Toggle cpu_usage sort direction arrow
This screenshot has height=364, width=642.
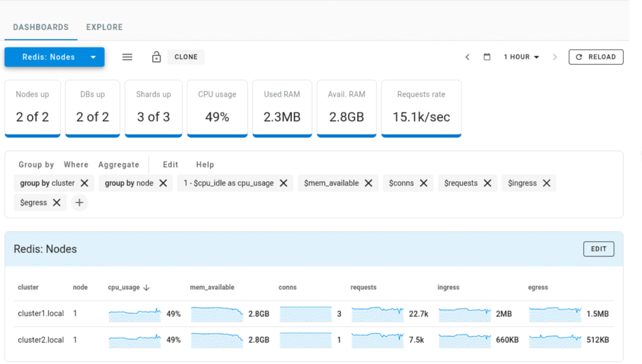point(146,287)
